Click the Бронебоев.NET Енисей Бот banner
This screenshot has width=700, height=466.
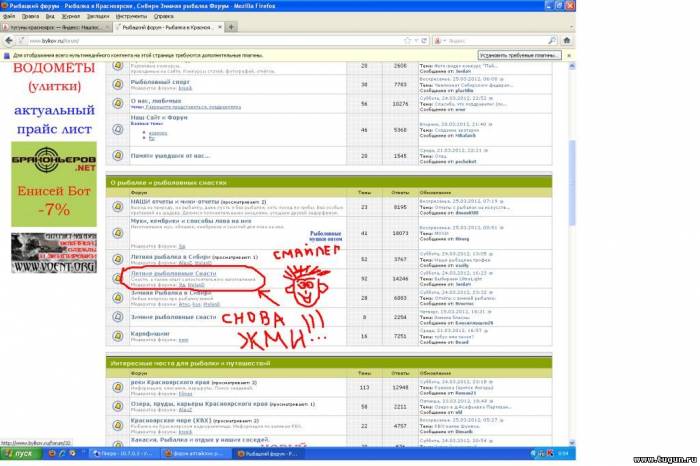pyautogui.click(x=54, y=184)
